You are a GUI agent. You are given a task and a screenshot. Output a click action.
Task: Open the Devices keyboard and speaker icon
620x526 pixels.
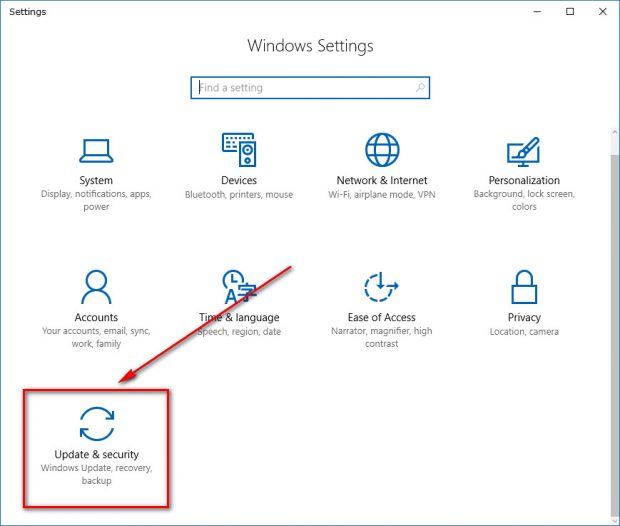[x=239, y=149]
